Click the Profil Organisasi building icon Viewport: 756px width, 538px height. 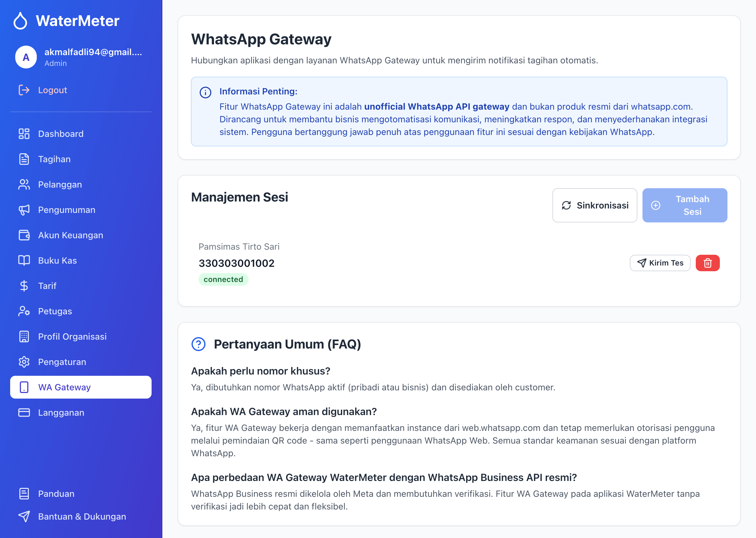(24, 336)
